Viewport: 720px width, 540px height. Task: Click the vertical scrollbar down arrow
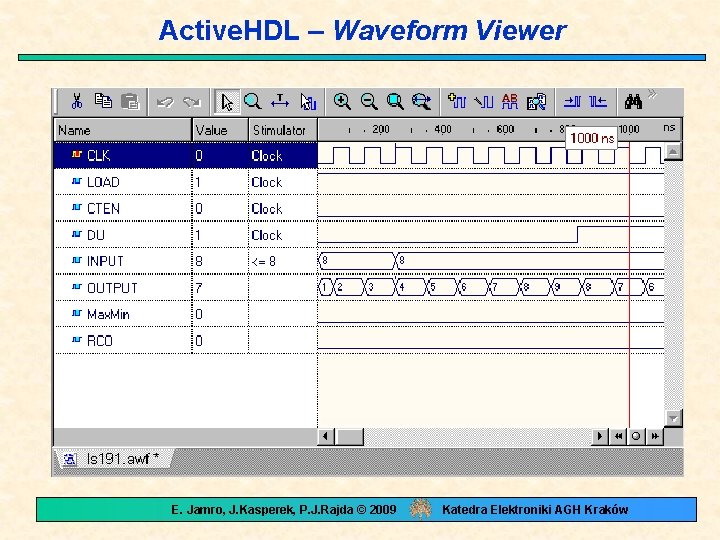coord(673,418)
